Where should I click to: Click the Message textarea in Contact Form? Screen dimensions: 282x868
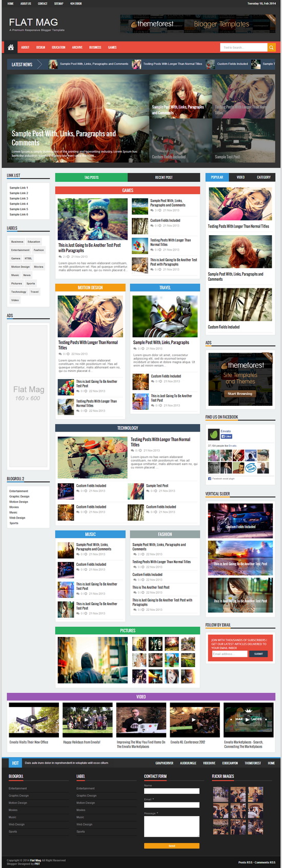pyautogui.click(x=172, y=826)
